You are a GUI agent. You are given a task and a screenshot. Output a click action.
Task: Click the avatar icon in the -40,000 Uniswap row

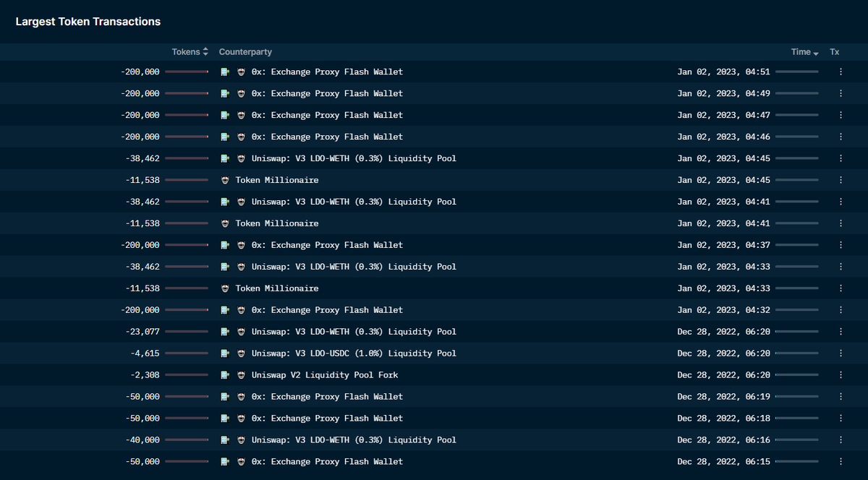[241, 440]
